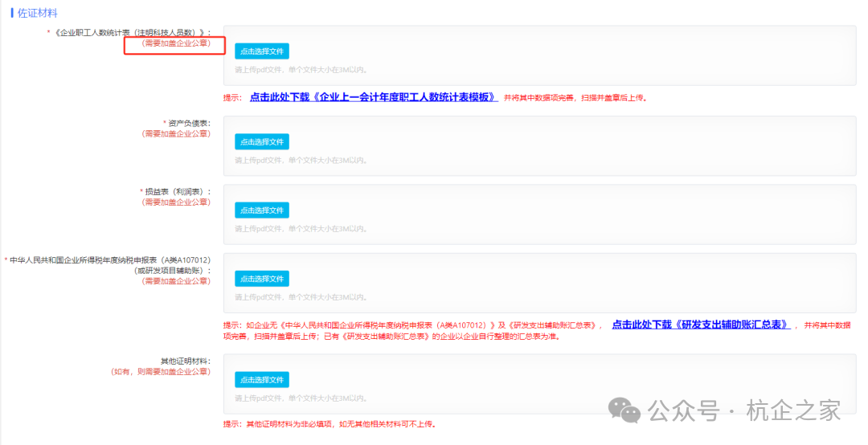This screenshot has height=445, width=868.
Task: Click the （或研发项目辅助账） label text
Action: tap(172, 271)
